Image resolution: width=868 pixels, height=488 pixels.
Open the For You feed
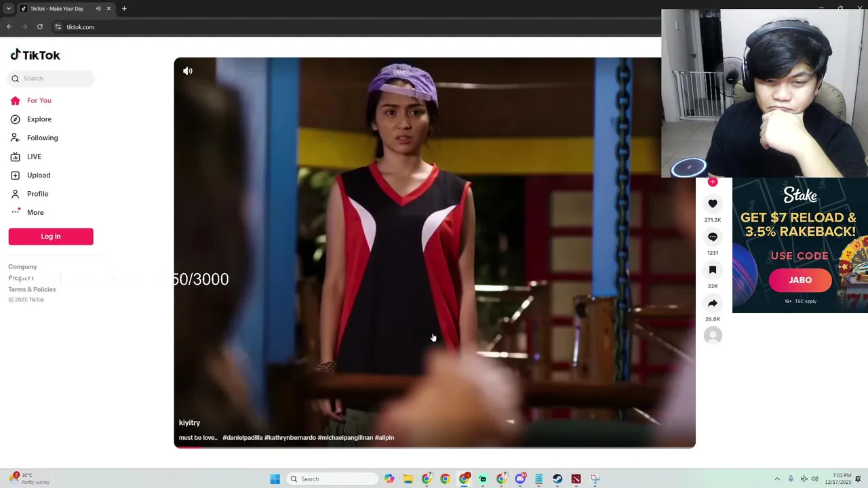32,100
